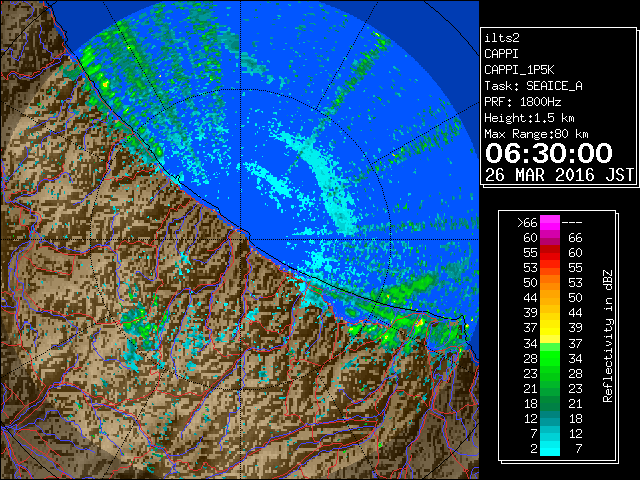Screen dimensions: 640x480
Task: Click the 'CAPPI_1P5K' product name
Action: point(519,70)
